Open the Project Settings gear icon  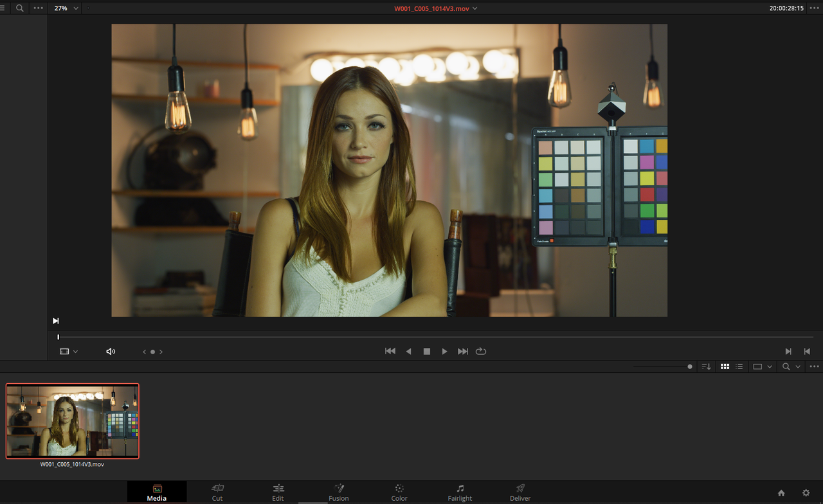point(806,493)
